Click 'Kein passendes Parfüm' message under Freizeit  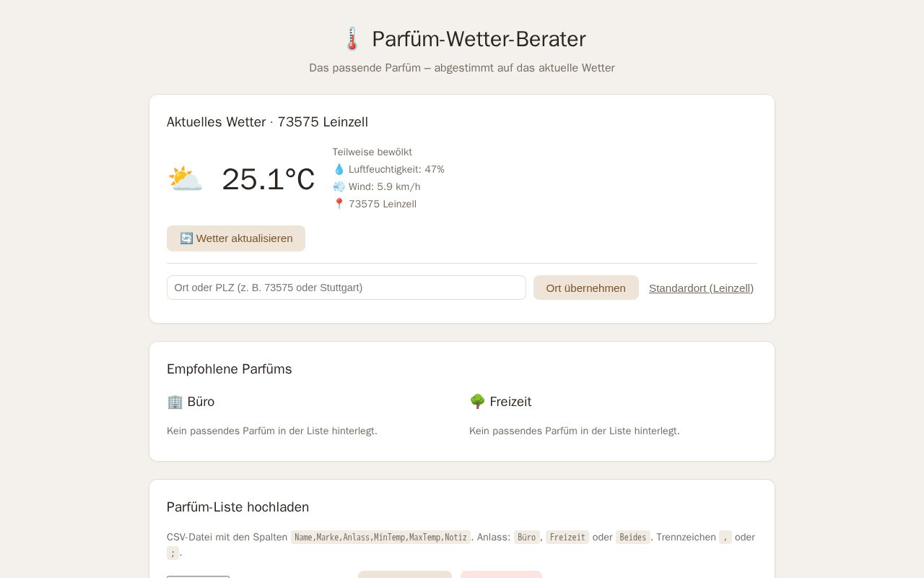(575, 431)
